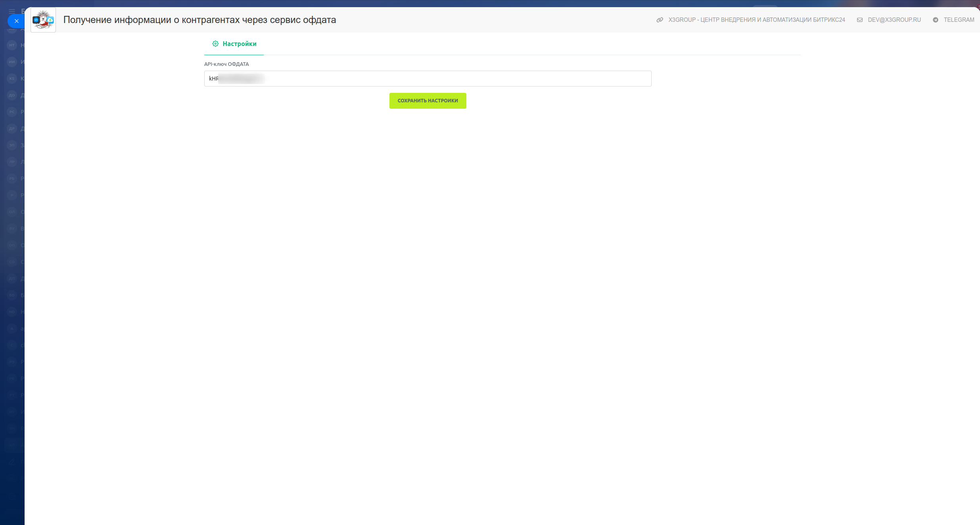
Task: Select the ДО item in the sidebar
Action: click(x=12, y=95)
